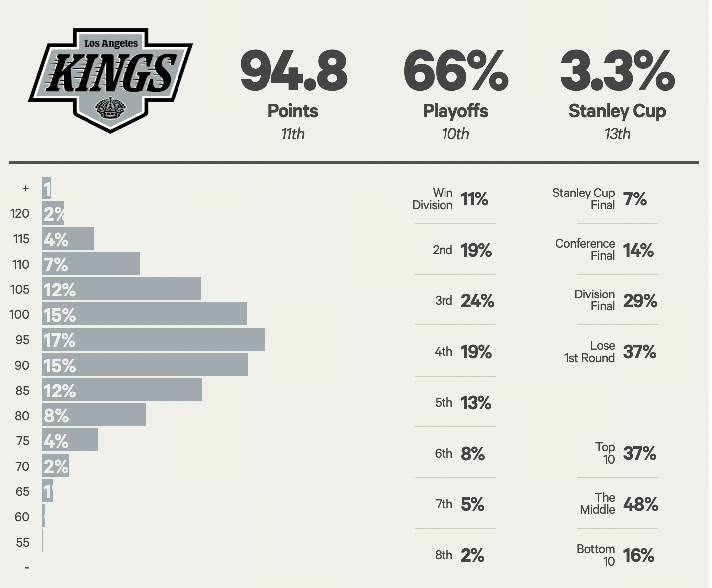The height and width of the screenshot is (588, 712).
Task: Select the 4% bar at 115 points
Action: 68,239
